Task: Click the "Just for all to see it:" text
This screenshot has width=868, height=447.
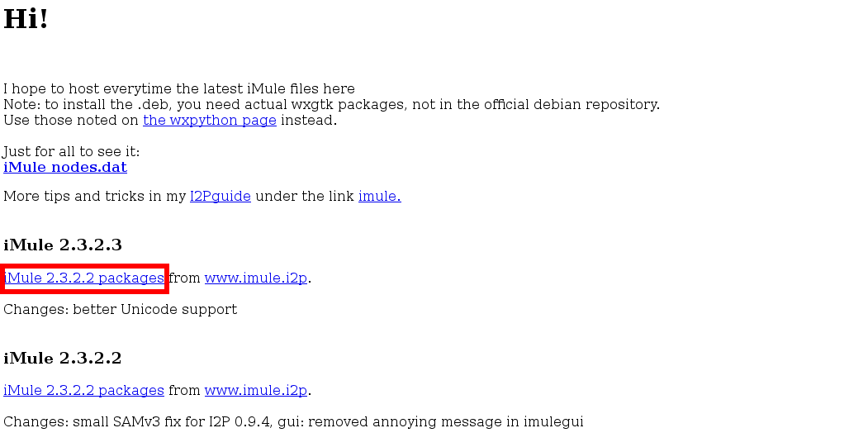Action: pyautogui.click(x=72, y=152)
